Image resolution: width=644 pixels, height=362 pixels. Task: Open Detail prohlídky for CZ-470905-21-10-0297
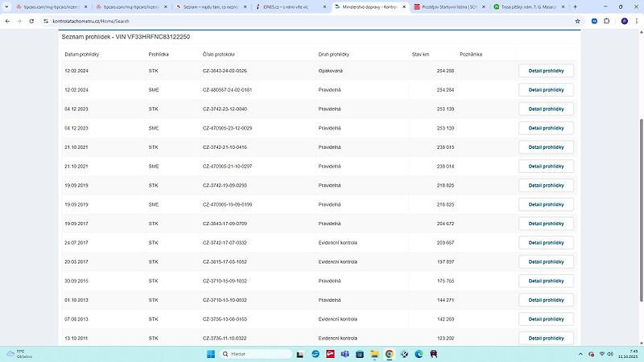(x=546, y=167)
